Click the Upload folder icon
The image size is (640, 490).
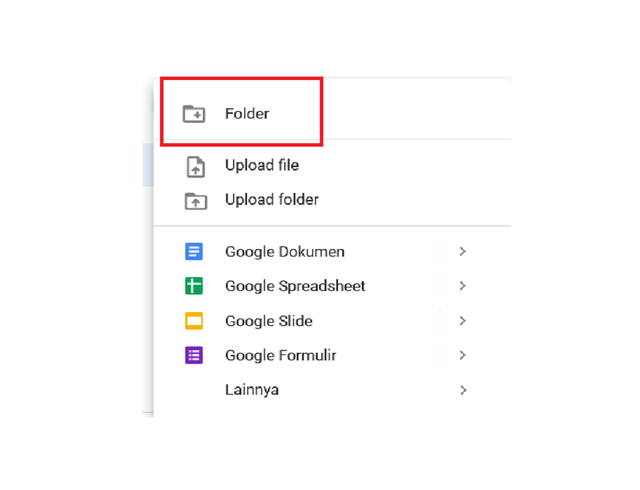[195, 200]
